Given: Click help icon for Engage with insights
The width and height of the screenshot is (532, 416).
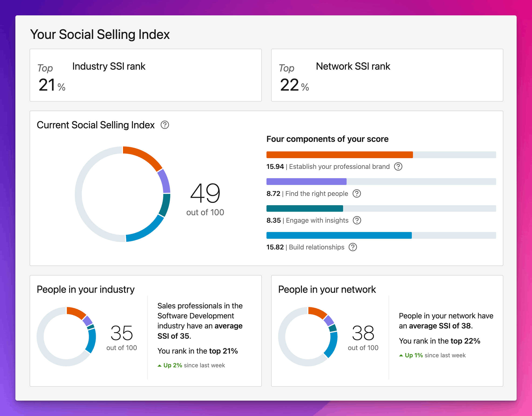Looking at the screenshot, I should coord(357,220).
